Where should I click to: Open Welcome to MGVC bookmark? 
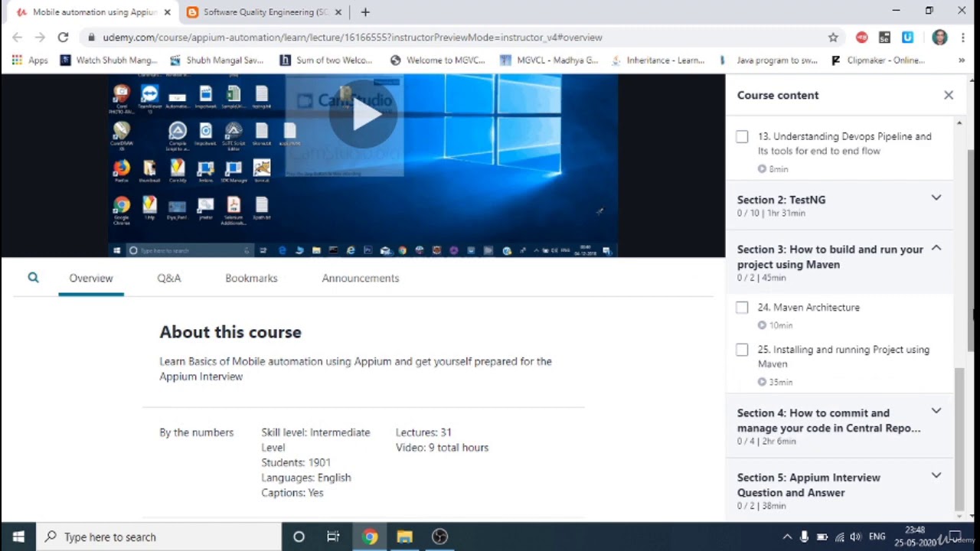[x=438, y=60]
